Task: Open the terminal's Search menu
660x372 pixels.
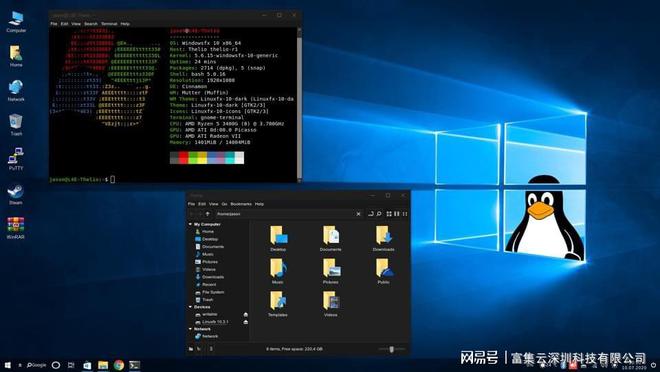Action: (90, 24)
